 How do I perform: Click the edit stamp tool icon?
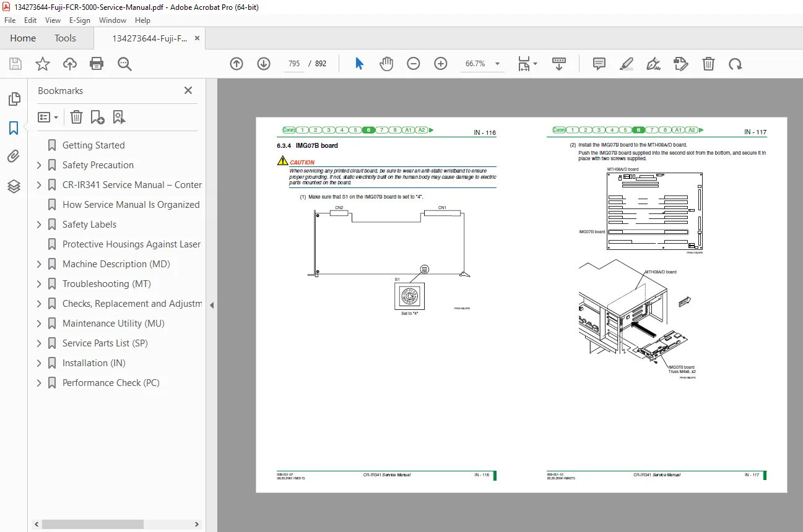click(680, 64)
